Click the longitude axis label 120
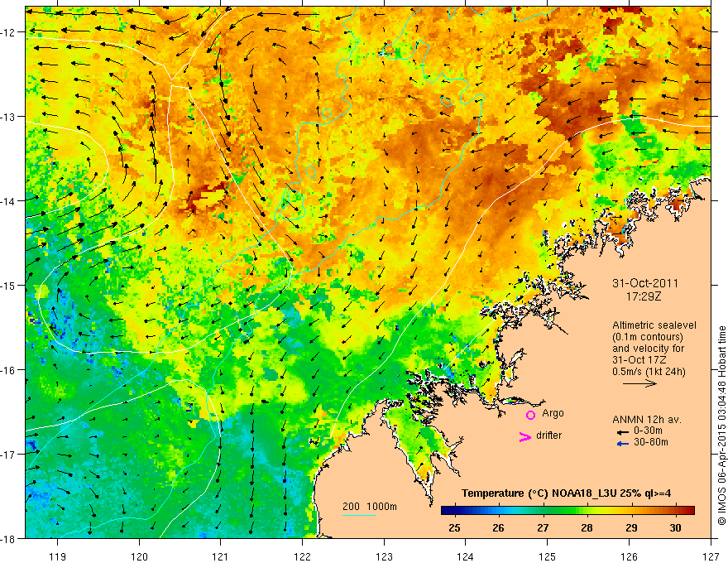Viewport: 728px width, 563px height. (139, 556)
